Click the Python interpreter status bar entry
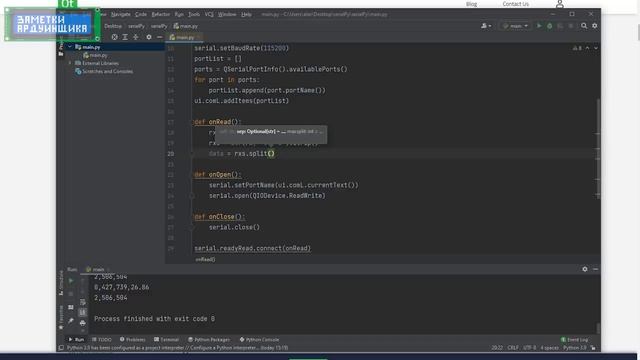640x360 pixels. 575,348
